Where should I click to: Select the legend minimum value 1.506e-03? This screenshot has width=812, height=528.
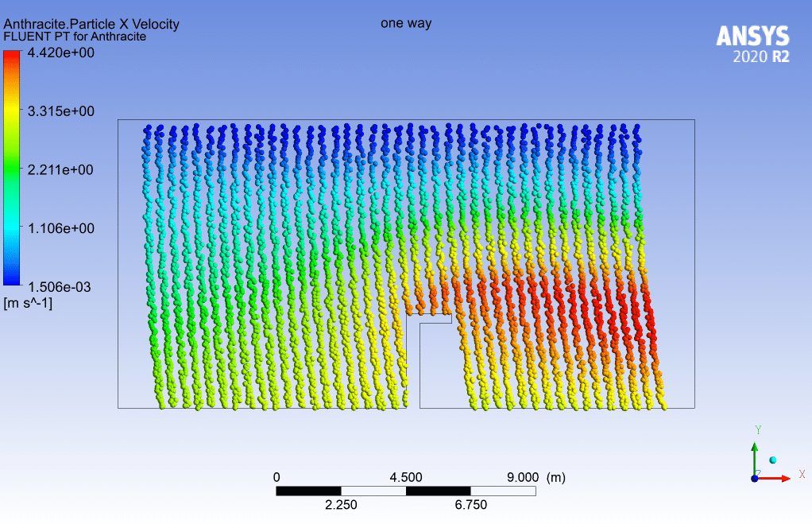(x=61, y=287)
